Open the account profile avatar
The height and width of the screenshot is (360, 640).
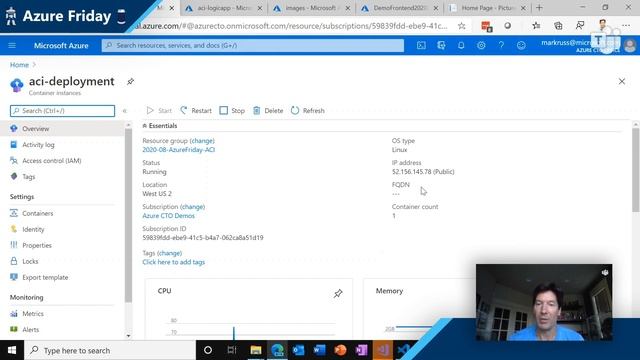point(630,45)
